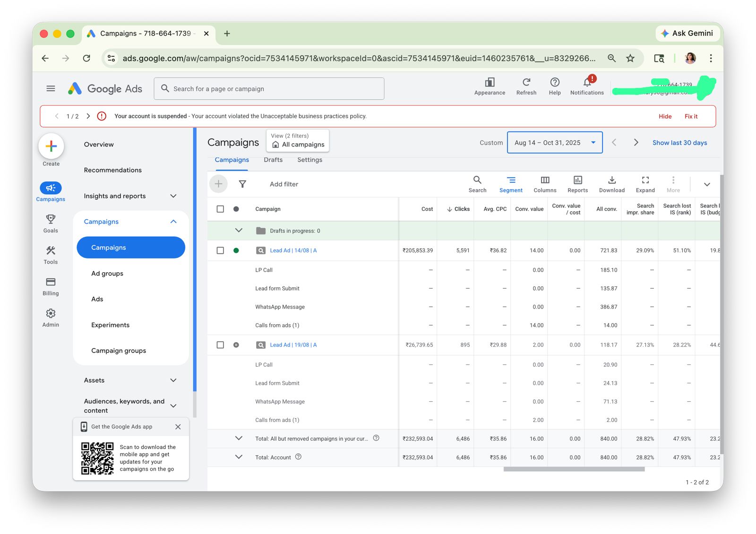
Task: Click the Google Ads logo
Action: pyautogui.click(x=105, y=88)
